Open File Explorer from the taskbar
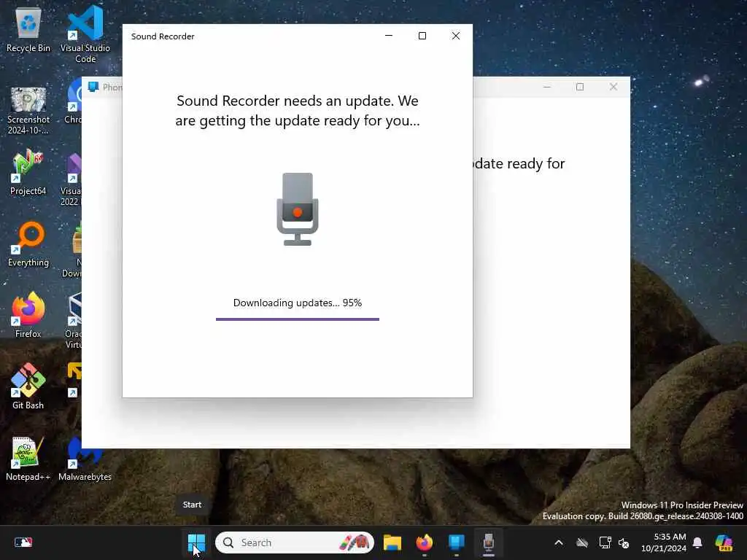Screen dimensions: 747x560 392,542
